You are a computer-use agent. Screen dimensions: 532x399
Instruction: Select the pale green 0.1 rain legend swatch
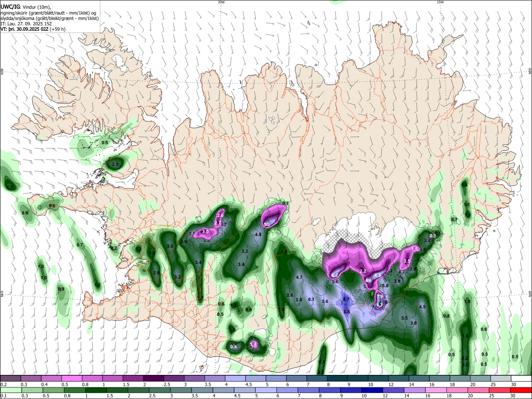(10, 390)
